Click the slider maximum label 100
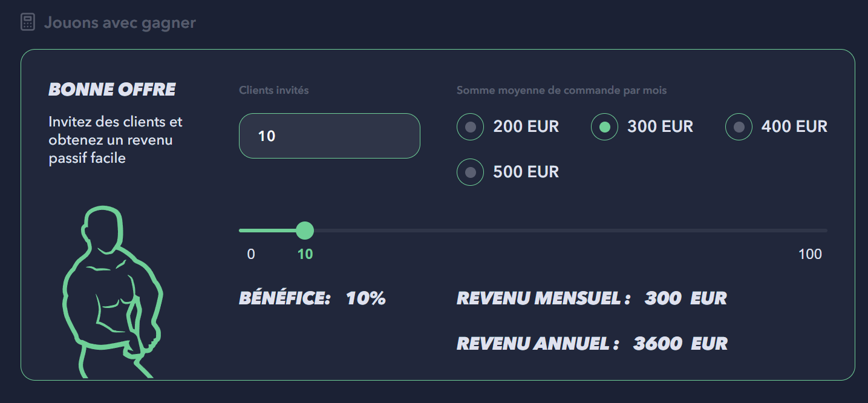This screenshot has width=868, height=403. [810, 254]
